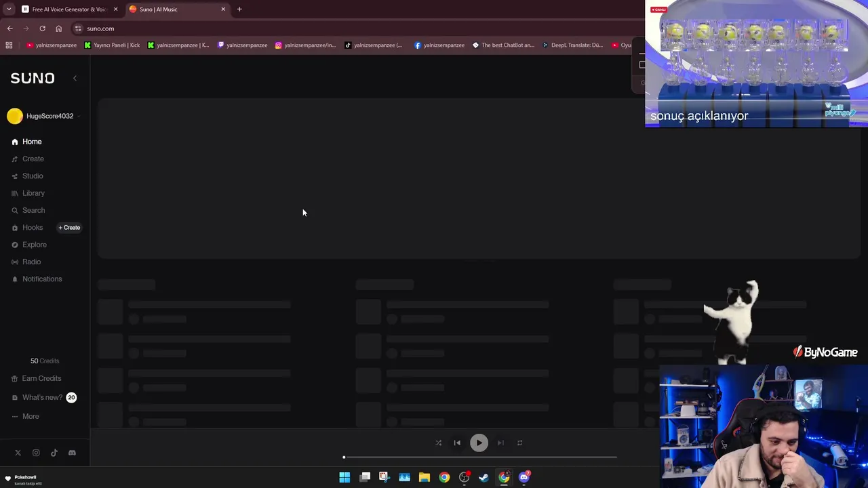The height and width of the screenshot is (488, 868).
Task: Open the Instagram yalnizsempanzee bookmark
Action: [x=305, y=45]
